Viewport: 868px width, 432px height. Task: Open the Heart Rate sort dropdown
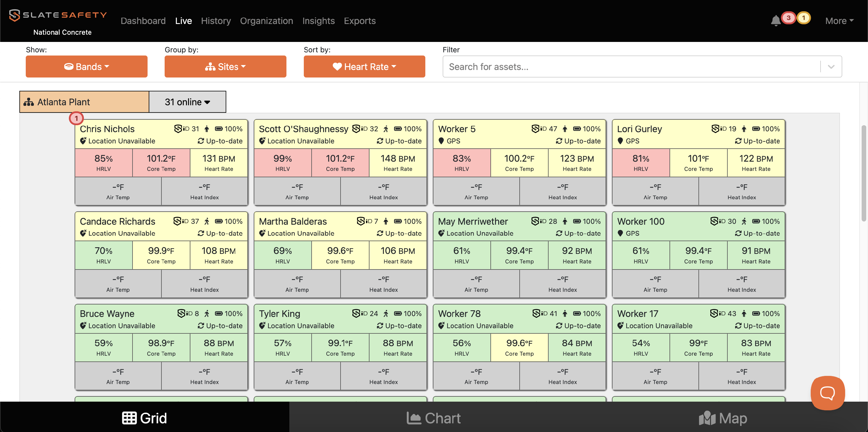[x=364, y=67]
